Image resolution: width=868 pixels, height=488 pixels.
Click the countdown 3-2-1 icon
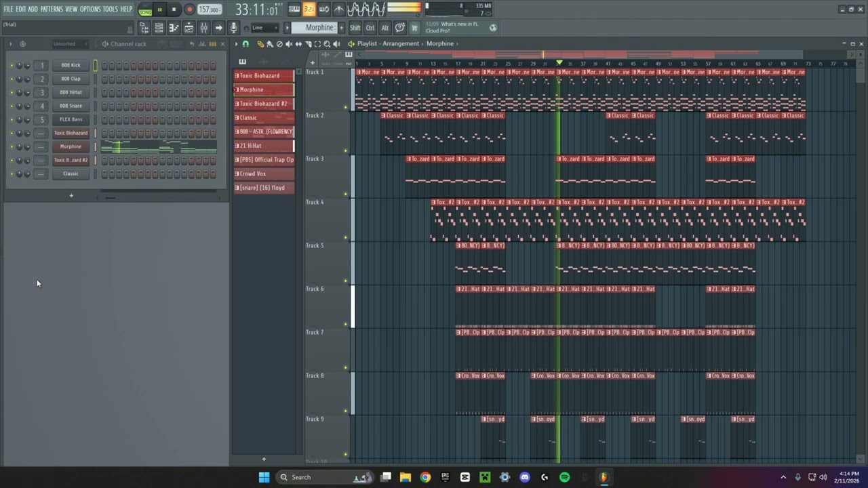(x=309, y=9)
